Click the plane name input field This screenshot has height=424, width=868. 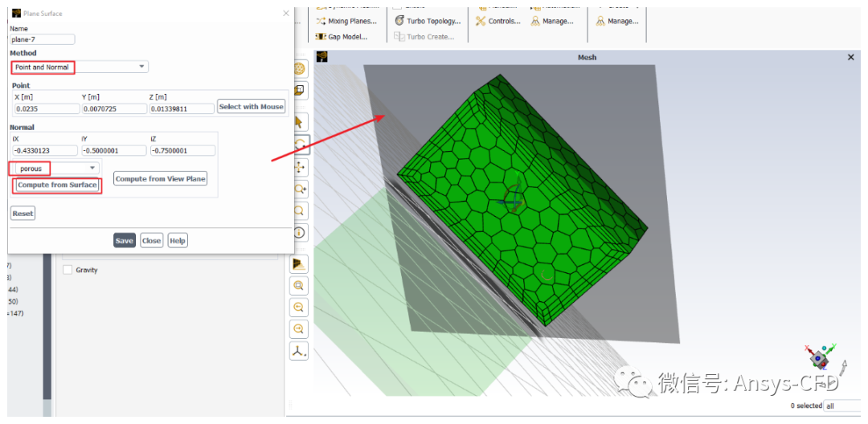point(42,39)
